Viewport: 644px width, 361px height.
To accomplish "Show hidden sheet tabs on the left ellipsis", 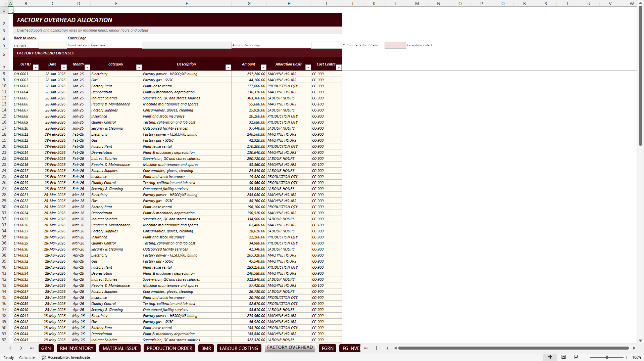I will click(x=32, y=348).
